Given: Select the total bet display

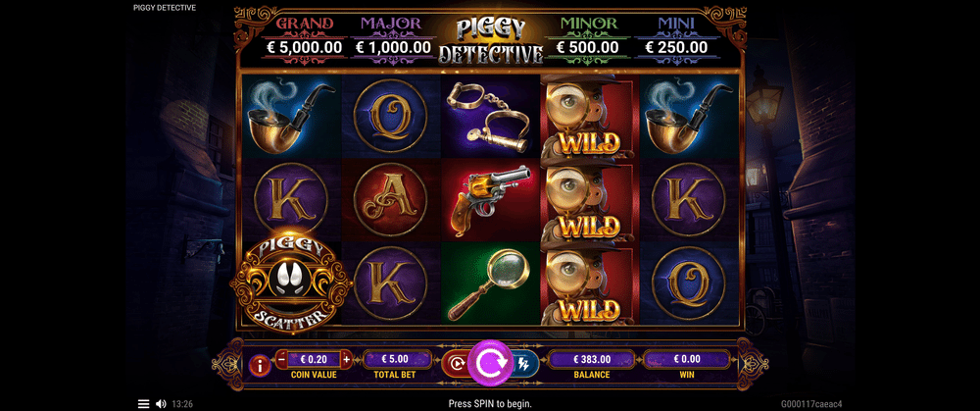Looking at the screenshot, I should (x=398, y=359).
